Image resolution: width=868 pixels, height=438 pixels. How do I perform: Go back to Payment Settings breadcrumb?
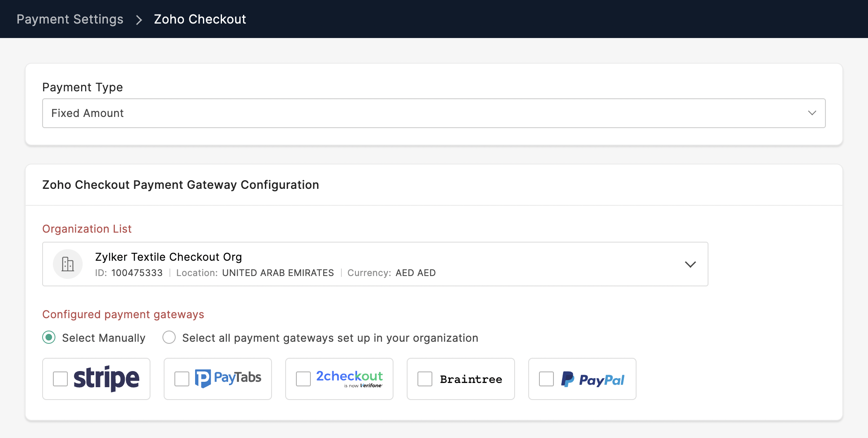[x=70, y=19]
